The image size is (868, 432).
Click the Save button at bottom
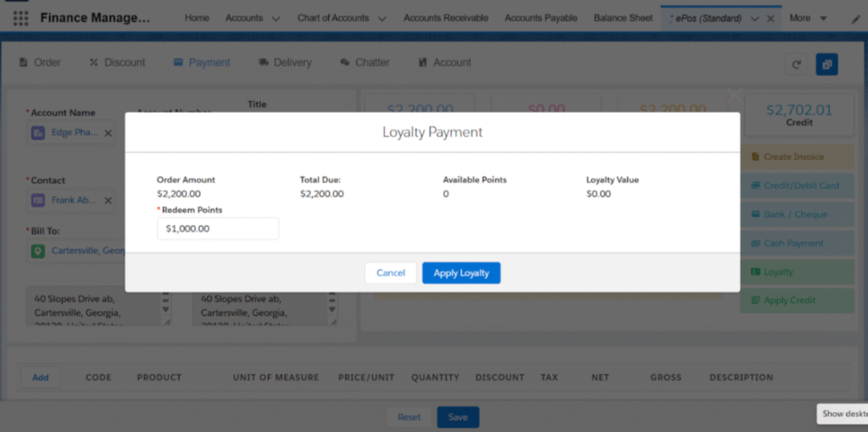(458, 417)
